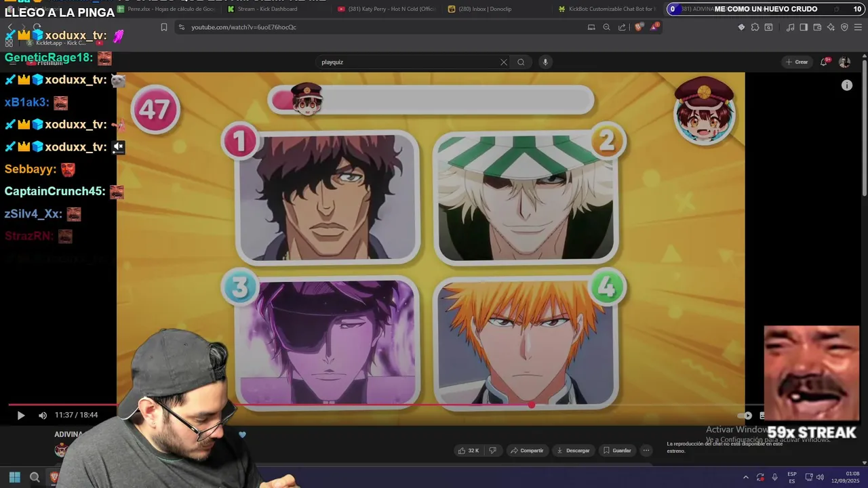Bookmark the page with the bookmark icon
This screenshot has width=868, height=488.
[x=164, y=27]
